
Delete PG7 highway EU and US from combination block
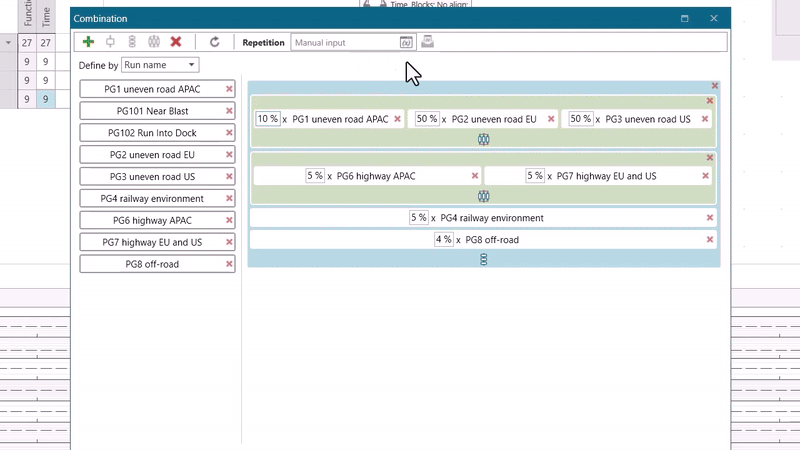click(x=706, y=176)
